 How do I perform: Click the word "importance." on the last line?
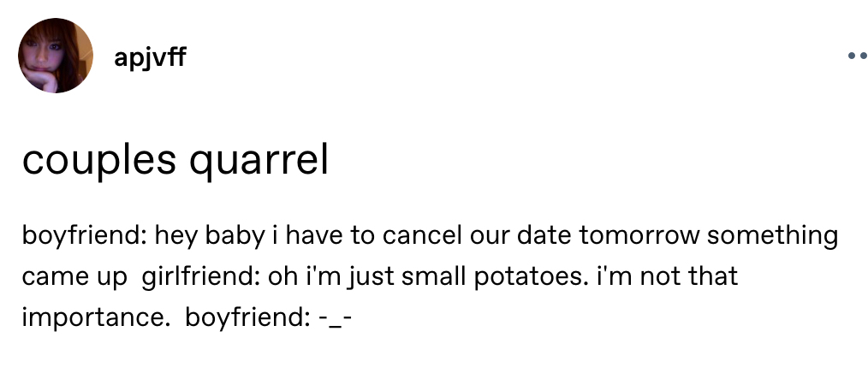(x=92, y=318)
